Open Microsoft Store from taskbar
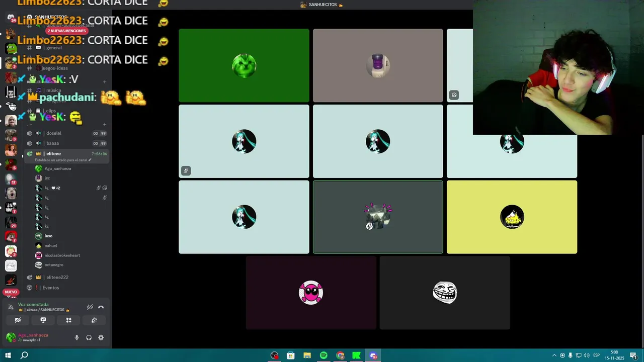 pos(291,355)
